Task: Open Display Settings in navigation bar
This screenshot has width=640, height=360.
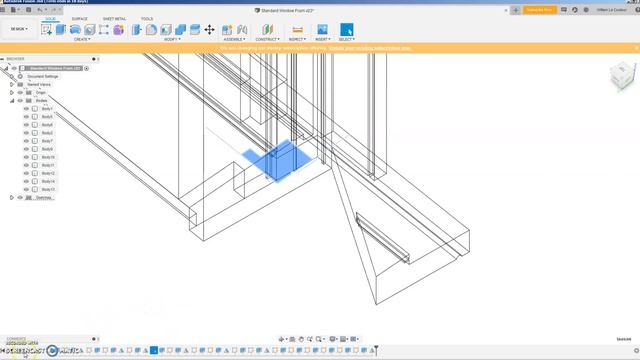Action: pyautogui.click(x=333, y=339)
